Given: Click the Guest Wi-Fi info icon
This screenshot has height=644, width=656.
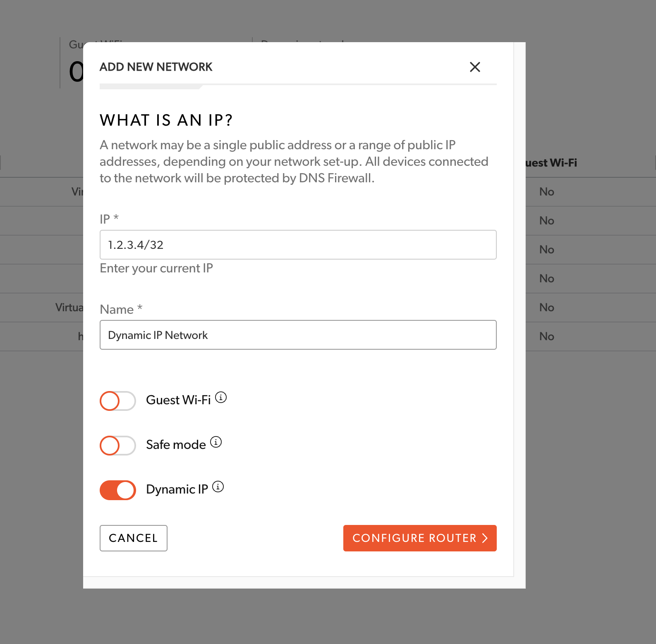Looking at the screenshot, I should coord(221,398).
